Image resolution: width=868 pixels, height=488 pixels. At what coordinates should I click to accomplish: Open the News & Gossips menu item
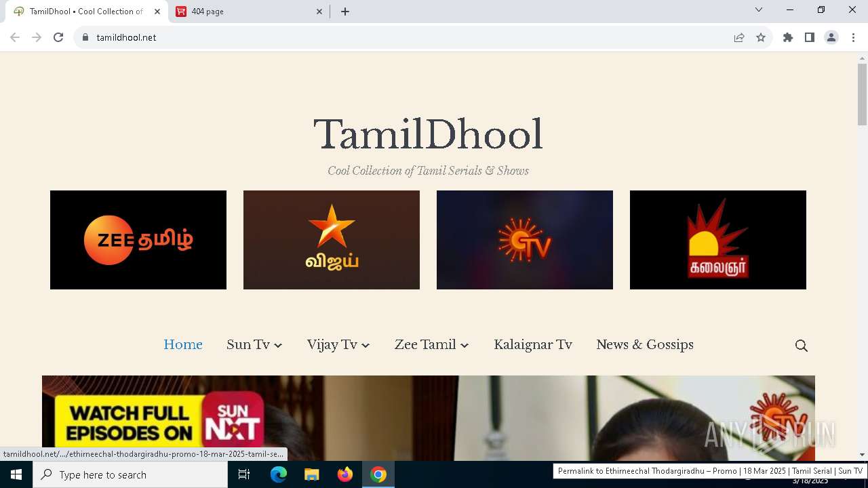[x=645, y=344]
